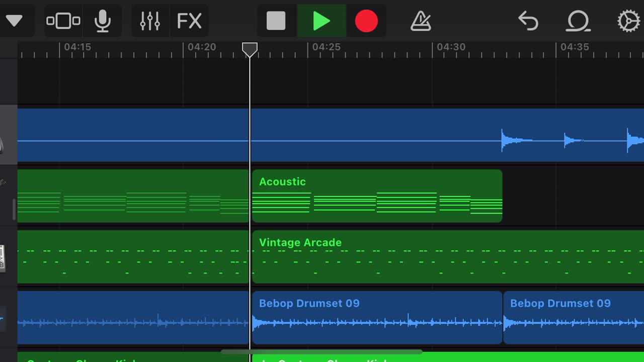Select the blue audio waveform region at top
This screenshot has height=362, width=644.
[x=331, y=135]
